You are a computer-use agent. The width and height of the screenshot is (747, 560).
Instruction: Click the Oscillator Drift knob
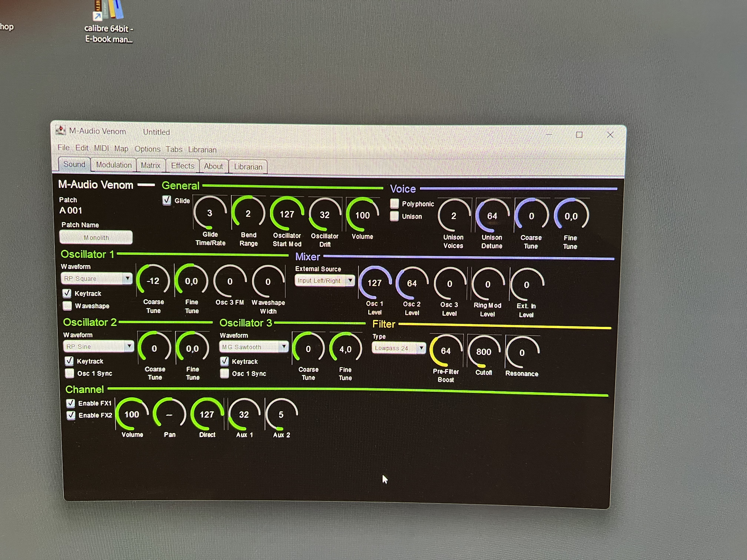tap(325, 215)
